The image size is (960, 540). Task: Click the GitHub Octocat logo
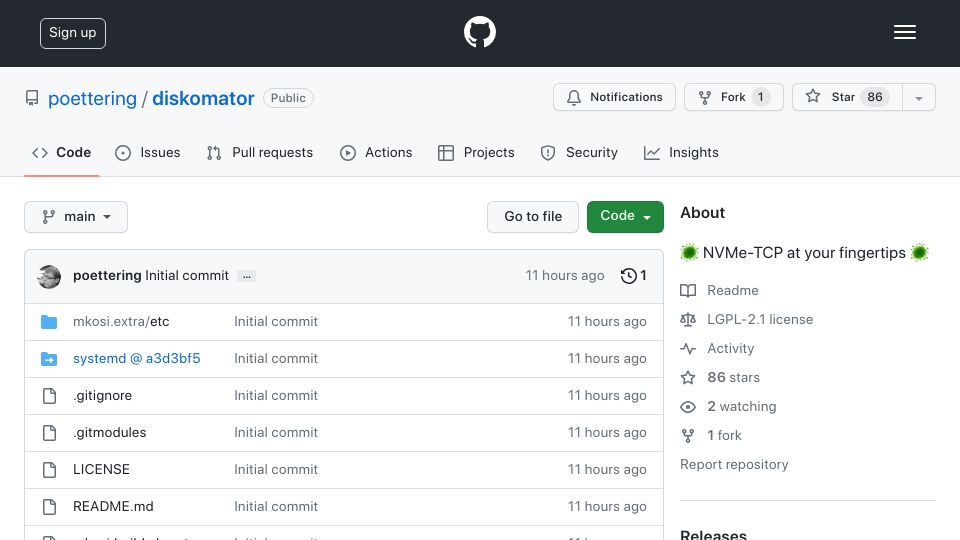click(479, 32)
